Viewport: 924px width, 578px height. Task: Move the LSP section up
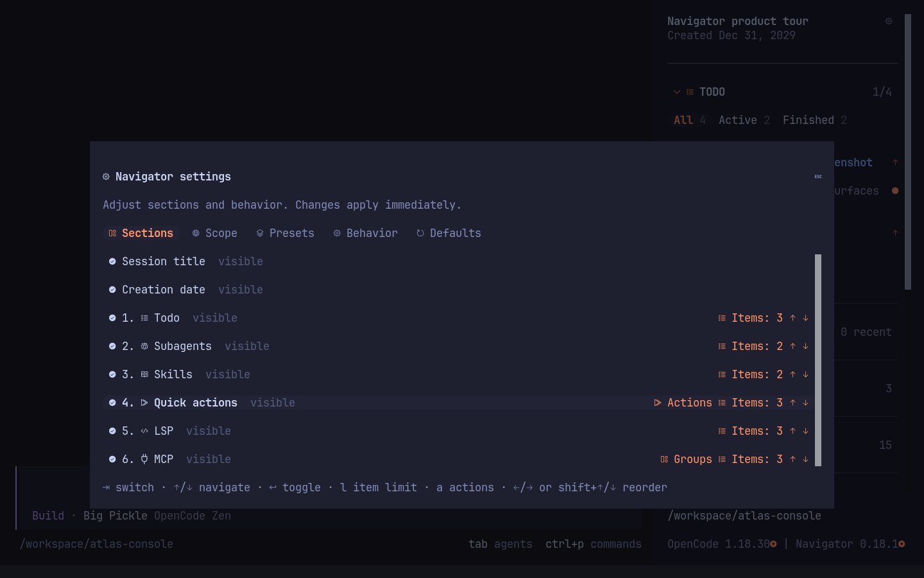coord(792,431)
